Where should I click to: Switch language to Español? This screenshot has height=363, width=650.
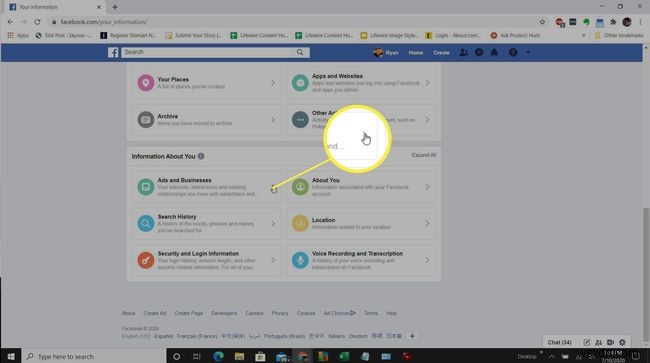163,336
